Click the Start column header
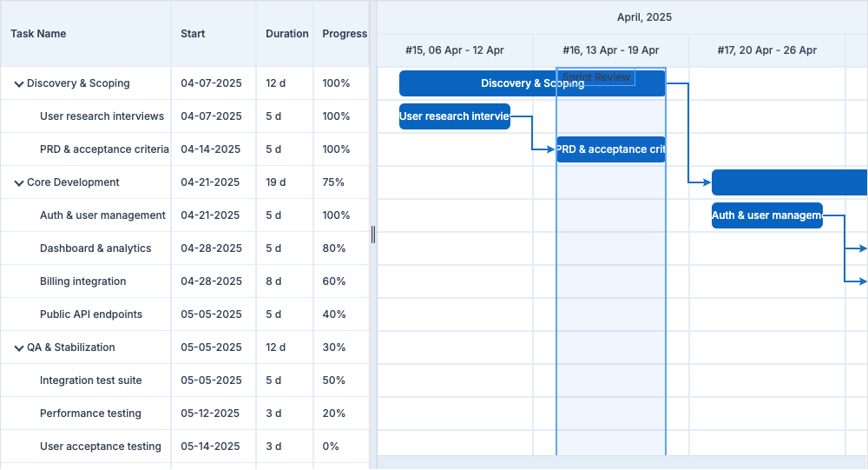This screenshot has width=868, height=470. [193, 34]
